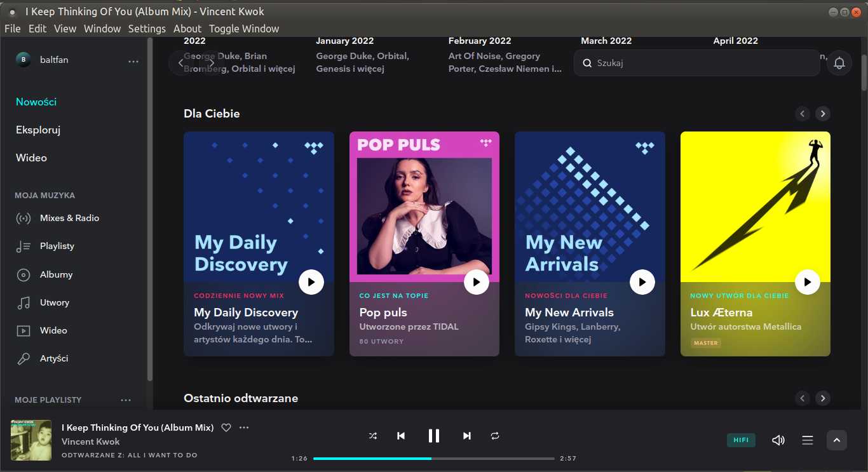868x472 pixels.
Task: Expand the now playing view
Action: [x=837, y=440]
